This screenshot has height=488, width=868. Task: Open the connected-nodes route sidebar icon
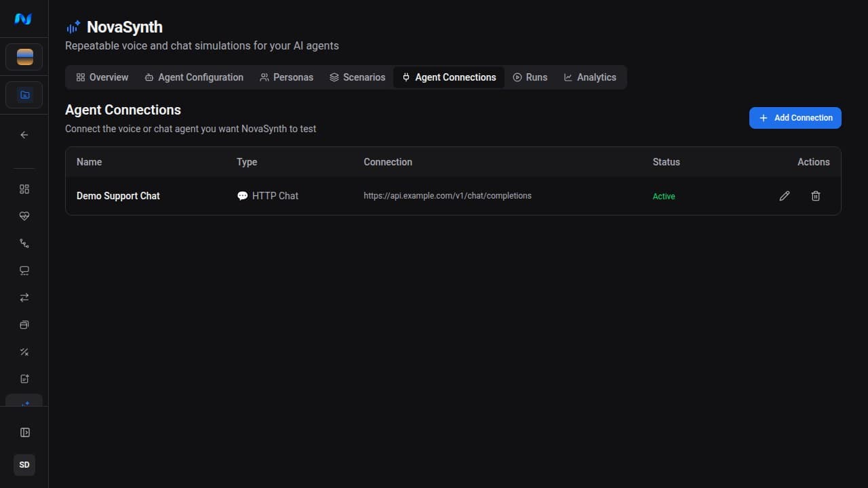[24, 243]
